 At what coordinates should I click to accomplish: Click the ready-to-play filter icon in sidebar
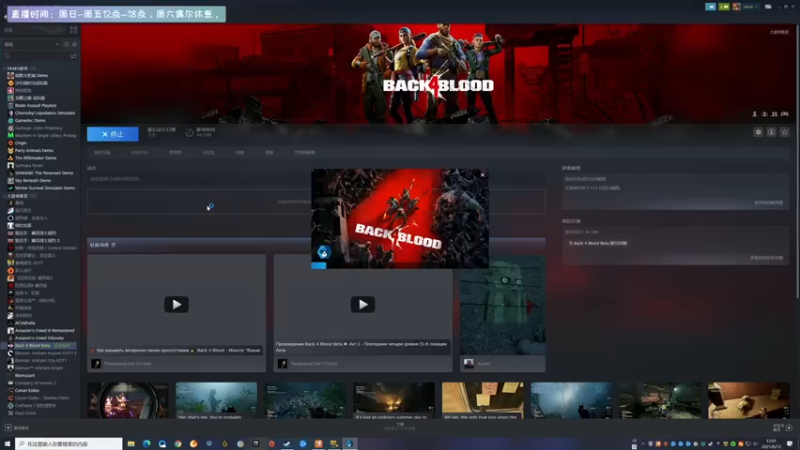click(x=74, y=44)
